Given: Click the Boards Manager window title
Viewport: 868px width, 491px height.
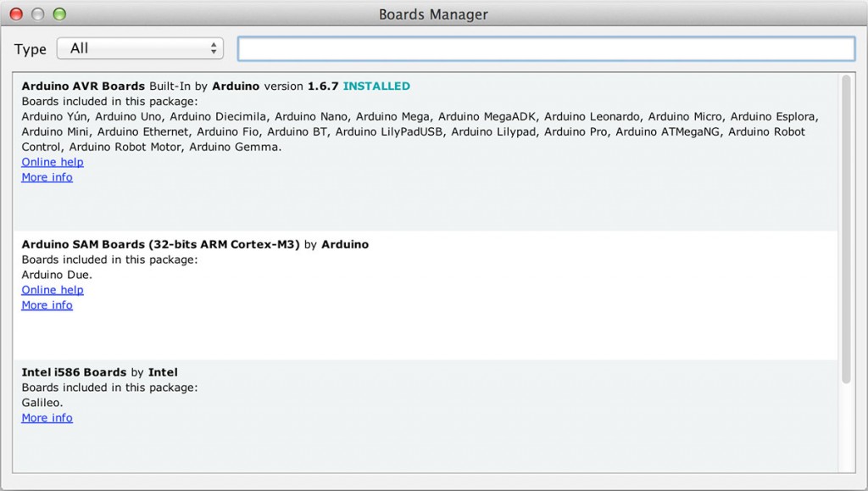Looking at the screenshot, I should pyautogui.click(x=433, y=14).
